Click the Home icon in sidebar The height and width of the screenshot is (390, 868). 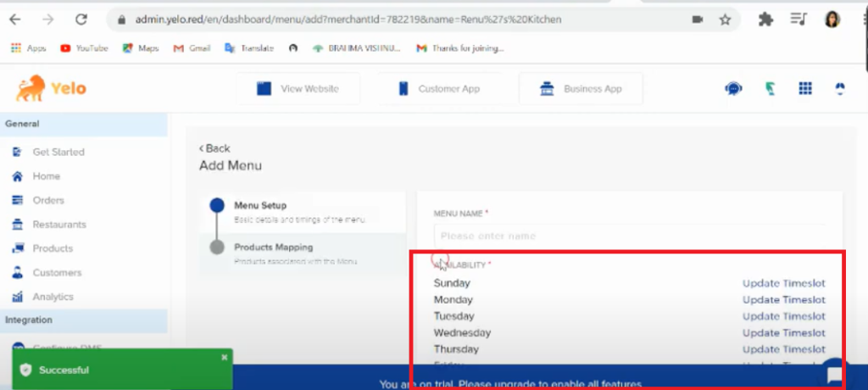point(16,176)
